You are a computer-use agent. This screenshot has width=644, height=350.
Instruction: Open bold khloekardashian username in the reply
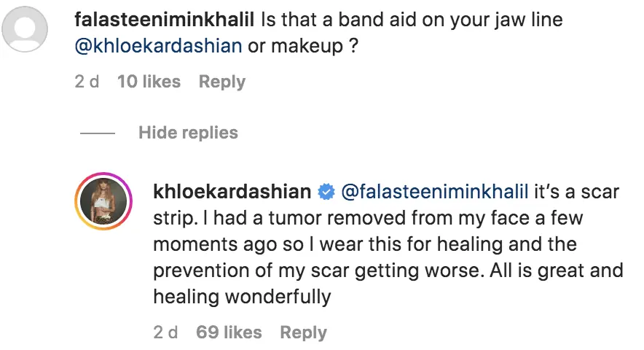pos(232,192)
